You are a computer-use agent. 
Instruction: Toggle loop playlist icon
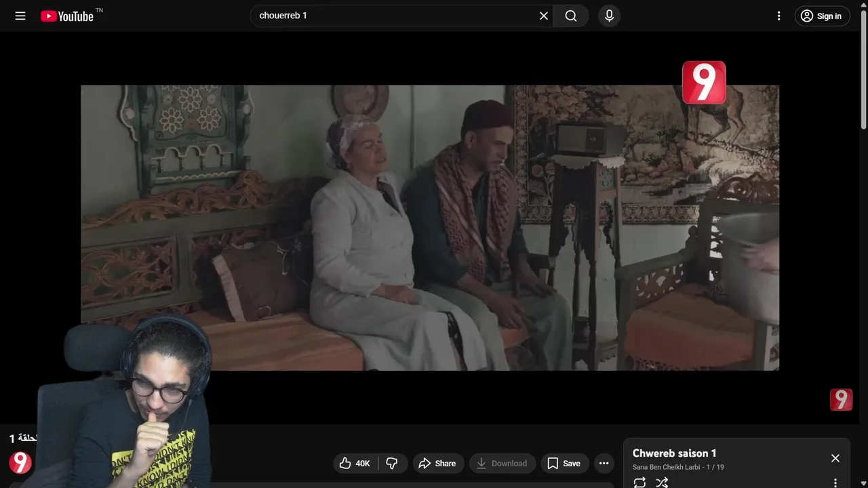639,483
